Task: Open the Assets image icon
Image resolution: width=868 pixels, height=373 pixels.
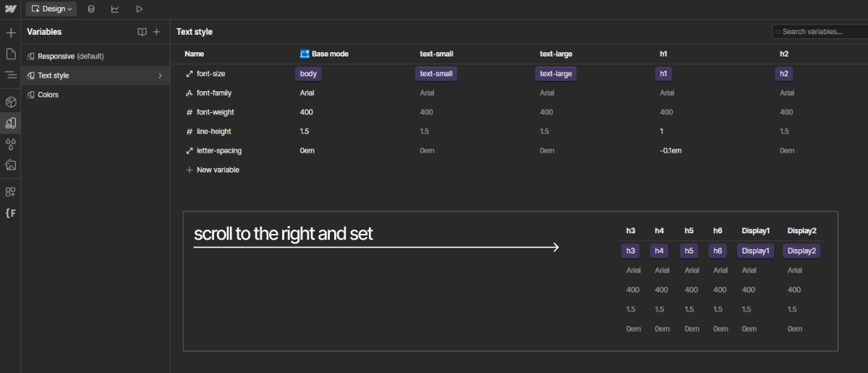Action: [11, 165]
